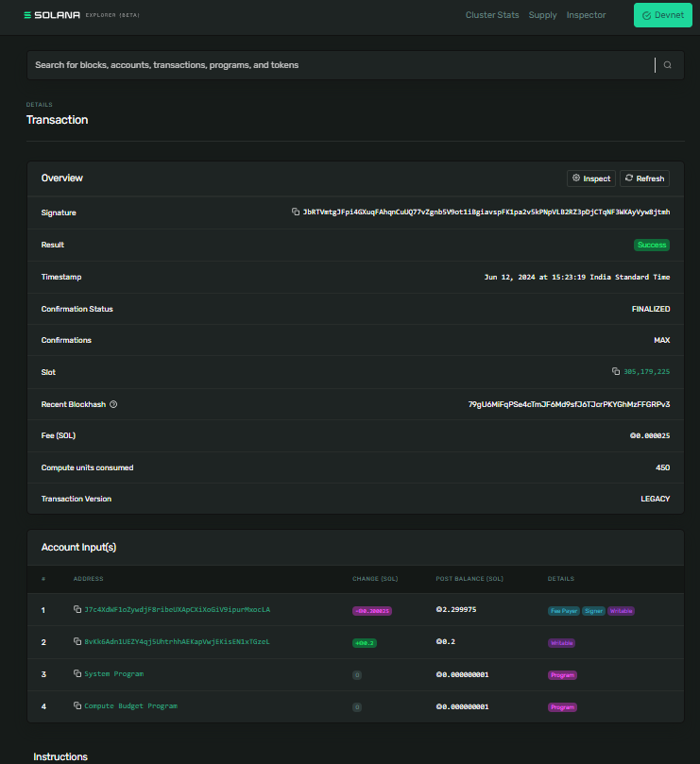The width and height of the screenshot is (700, 764).
Task: Click the Inspect button in Overview
Action: [591, 178]
